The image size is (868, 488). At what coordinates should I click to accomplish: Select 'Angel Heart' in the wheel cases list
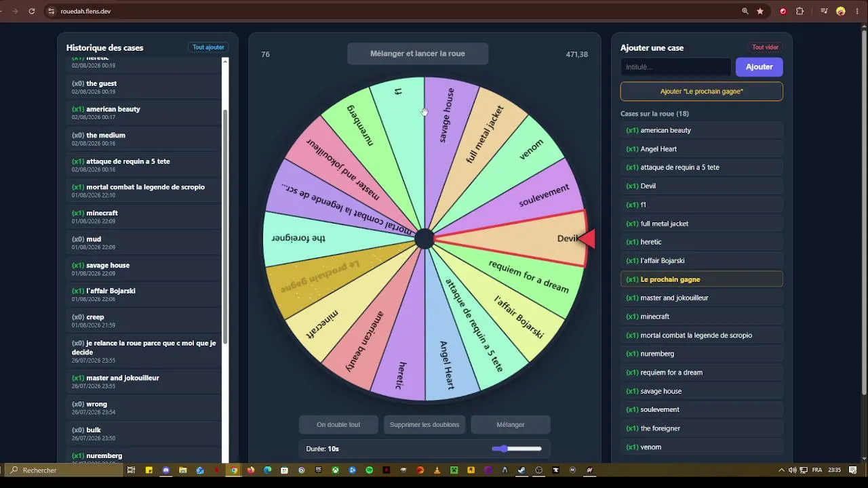click(x=702, y=148)
